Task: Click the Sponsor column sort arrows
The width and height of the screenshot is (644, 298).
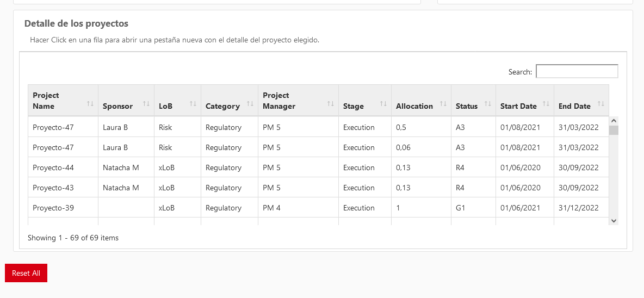Action: (x=146, y=103)
